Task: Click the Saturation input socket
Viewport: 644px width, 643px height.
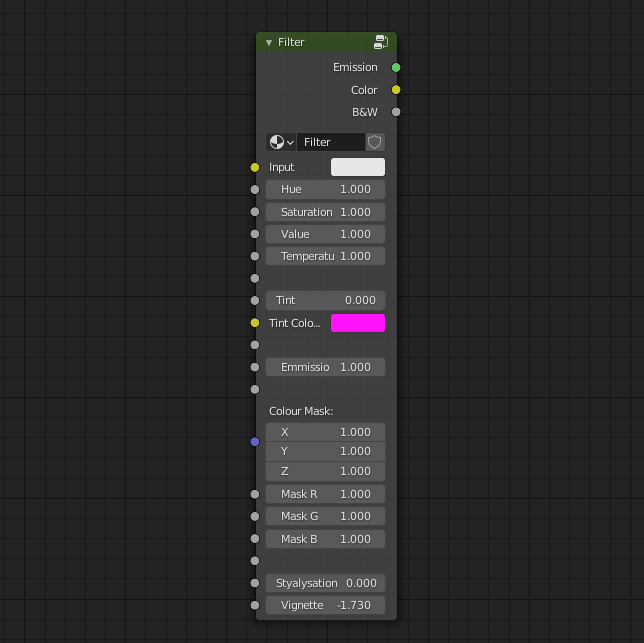Action: coord(255,211)
